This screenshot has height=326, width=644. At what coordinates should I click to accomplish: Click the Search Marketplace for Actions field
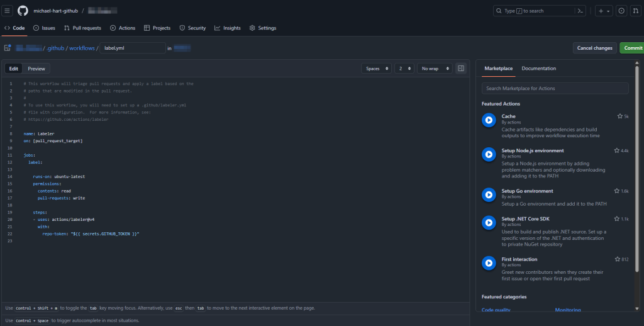[x=555, y=89]
